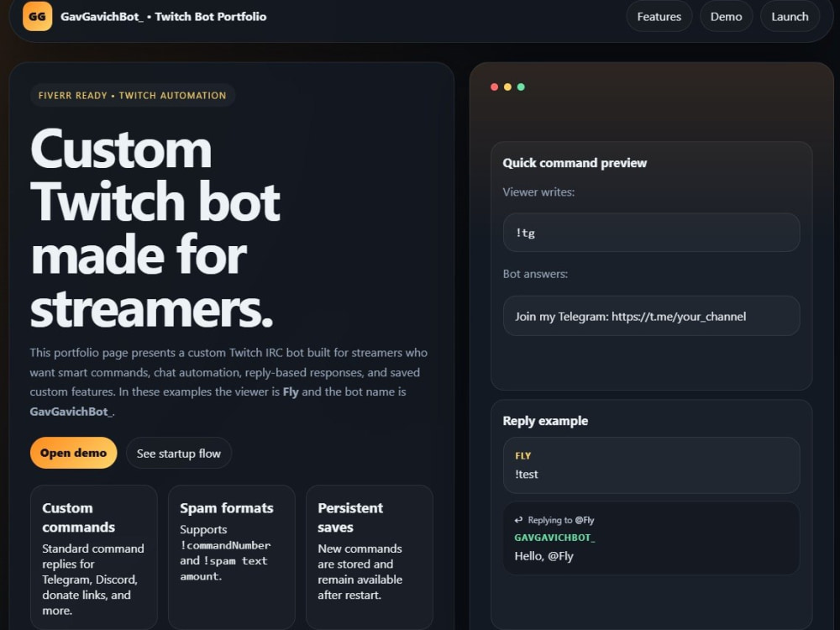This screenshot has width=840, height=630.
Task: Click the Custom Twitch bot headline
Action: (x=155, y=228)
